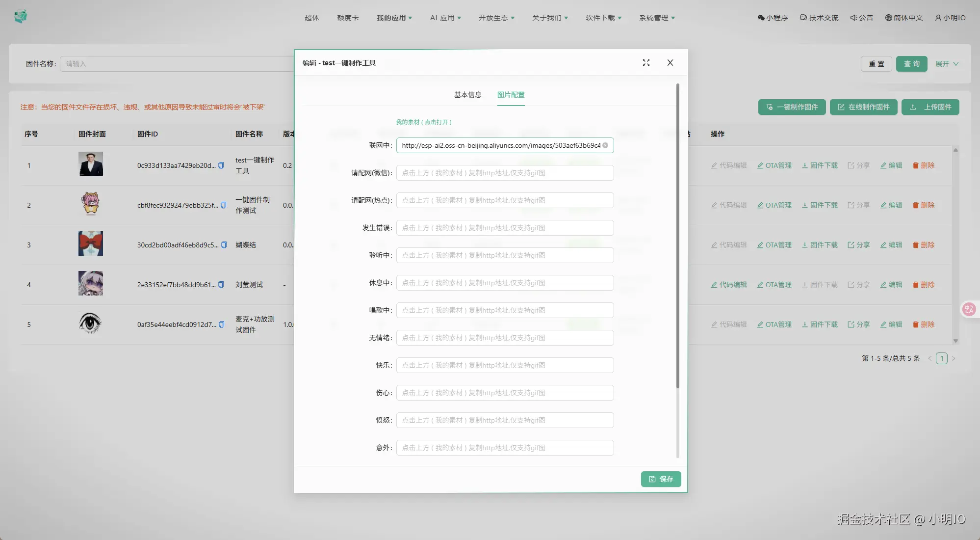The height and width of the screenshot is (540, 980).
Task: Click the 保存 save button
Action: pos(661,479)
